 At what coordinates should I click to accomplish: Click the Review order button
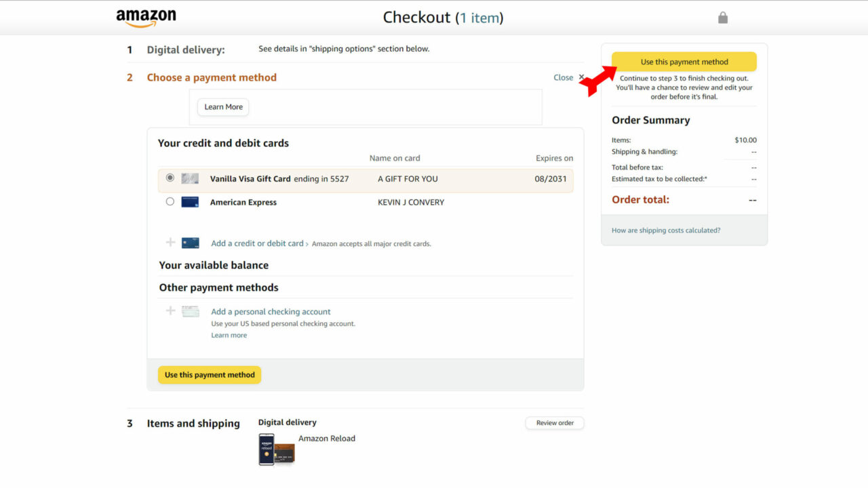pyautogui.click(x=554, y=422)
